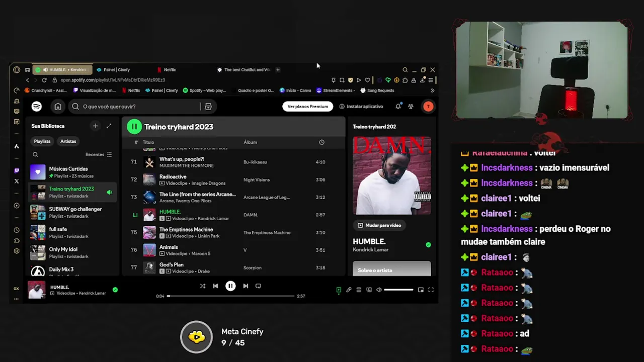Open the Músicas Curtidas playlist

coord(72,172)
